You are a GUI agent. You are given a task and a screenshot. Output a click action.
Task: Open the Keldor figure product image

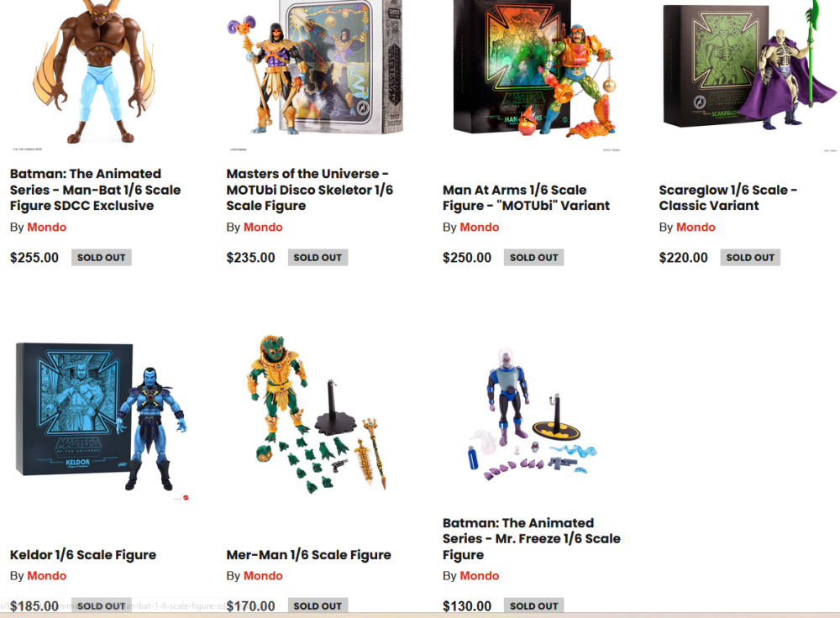(102, 417)
